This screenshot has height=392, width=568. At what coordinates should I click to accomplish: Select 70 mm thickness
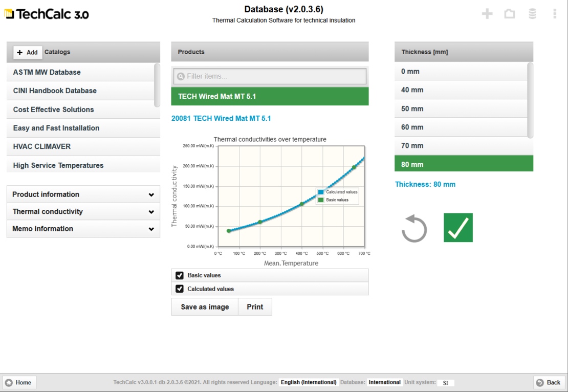pos(464,146)
